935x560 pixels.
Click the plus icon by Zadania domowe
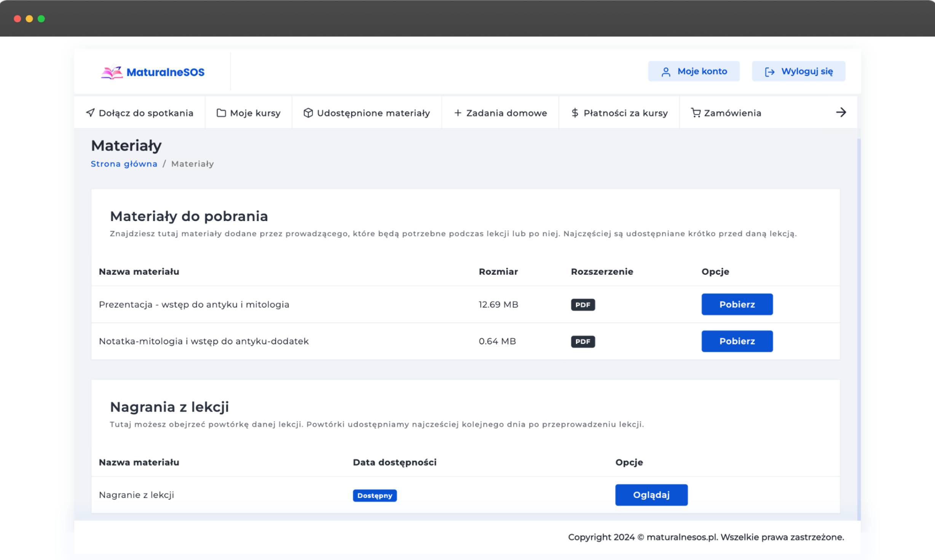click(458, 113)
